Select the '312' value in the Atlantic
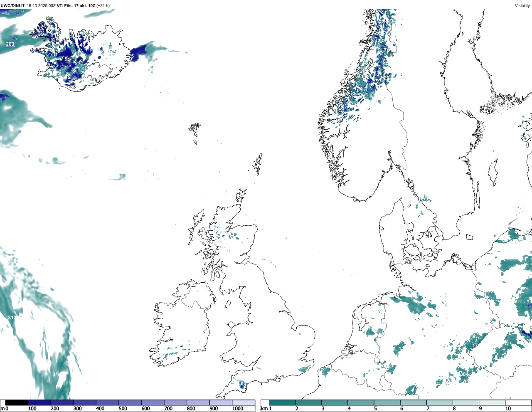The width and height of the screenshot is (532, 412). coord(12,318)
